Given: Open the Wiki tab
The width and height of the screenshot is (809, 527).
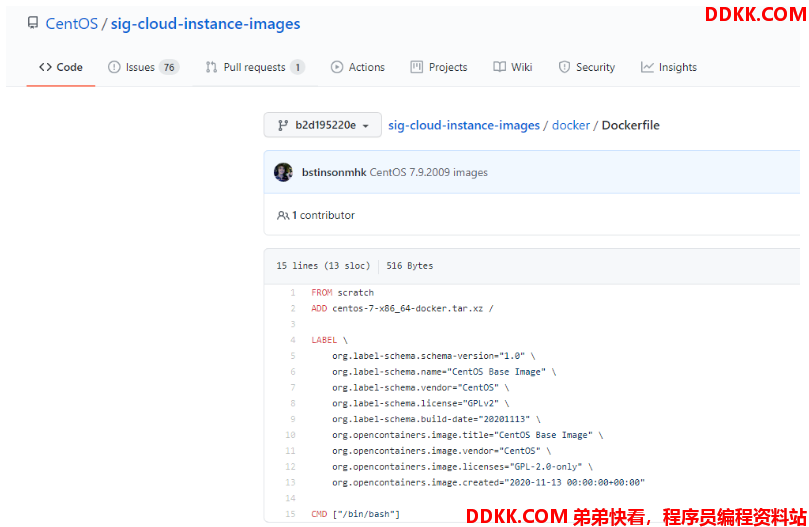Looking at the screenshot, I should pyautogui.click(x=513, y=67).
